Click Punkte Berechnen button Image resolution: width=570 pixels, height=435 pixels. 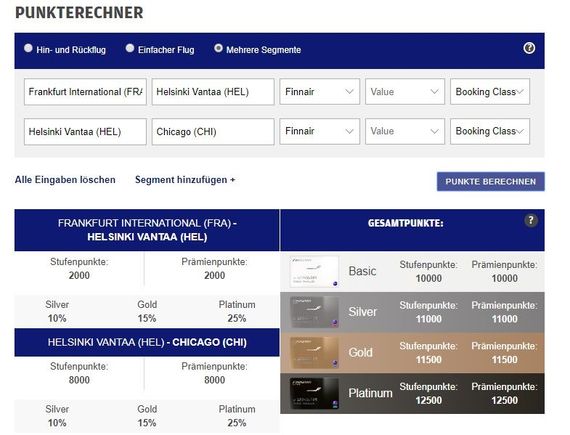click(490, 181)
